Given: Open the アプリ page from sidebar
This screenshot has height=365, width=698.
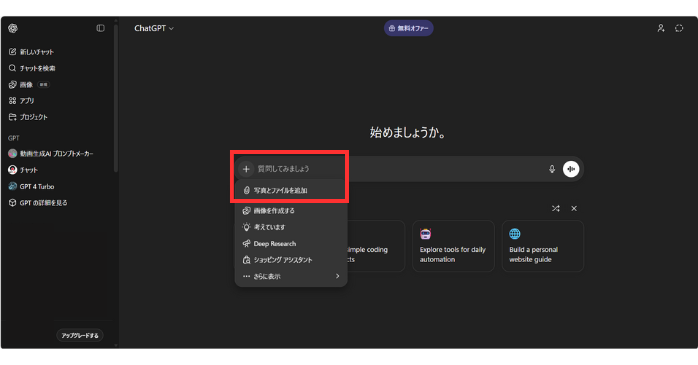Looking at the screenshot, I should tap(21, 101).
